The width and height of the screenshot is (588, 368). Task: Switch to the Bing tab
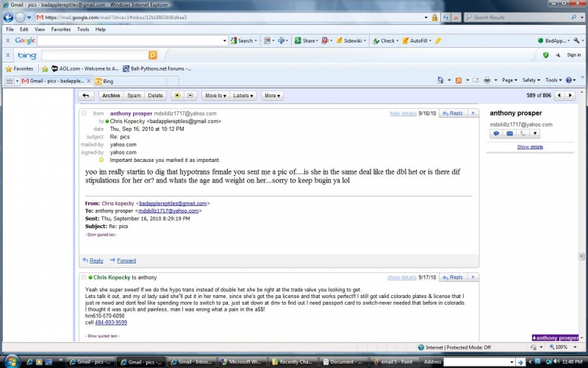click(x=129, y=81)
